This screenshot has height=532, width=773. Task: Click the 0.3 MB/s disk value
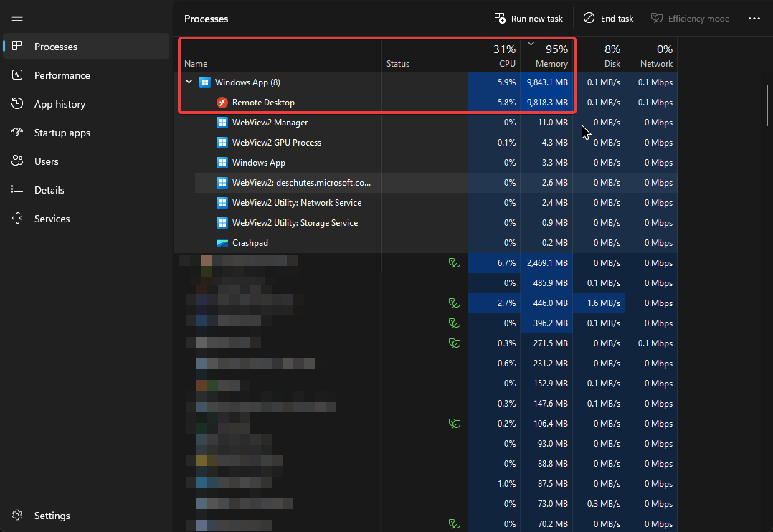coord(604,504)
